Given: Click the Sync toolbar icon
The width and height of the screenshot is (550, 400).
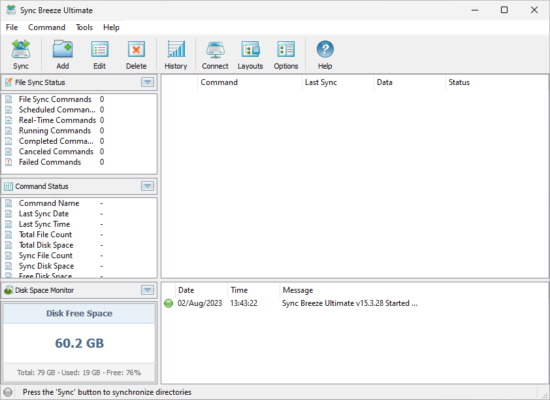Looking at the screenshot, I should 21,49.
